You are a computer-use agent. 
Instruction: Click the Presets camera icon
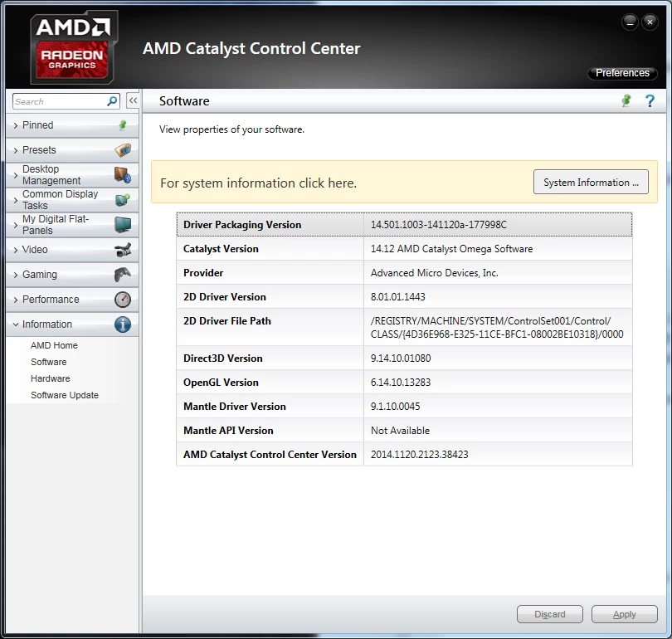tap(123, 150)
